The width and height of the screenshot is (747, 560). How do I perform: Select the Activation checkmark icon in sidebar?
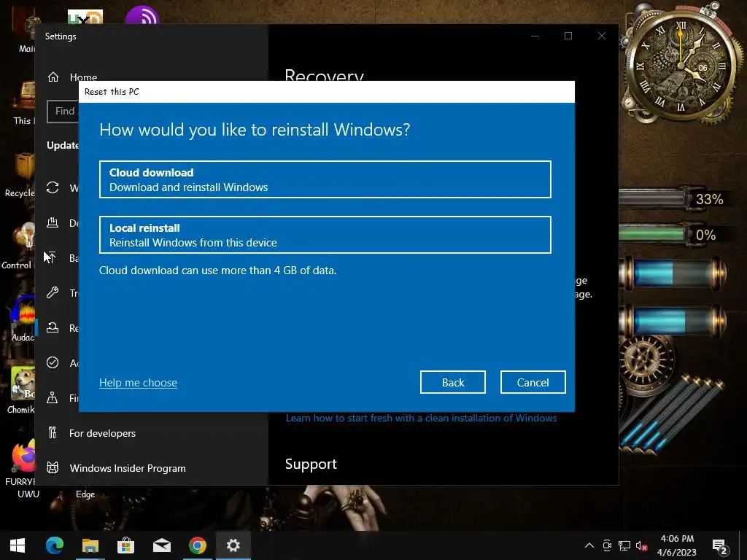[53, 363]
